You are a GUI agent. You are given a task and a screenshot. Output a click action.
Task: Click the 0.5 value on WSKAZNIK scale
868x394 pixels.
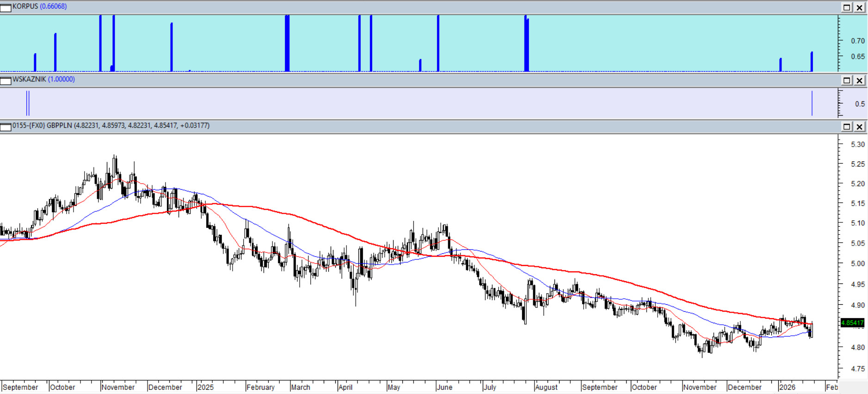[x=859, y=104]
